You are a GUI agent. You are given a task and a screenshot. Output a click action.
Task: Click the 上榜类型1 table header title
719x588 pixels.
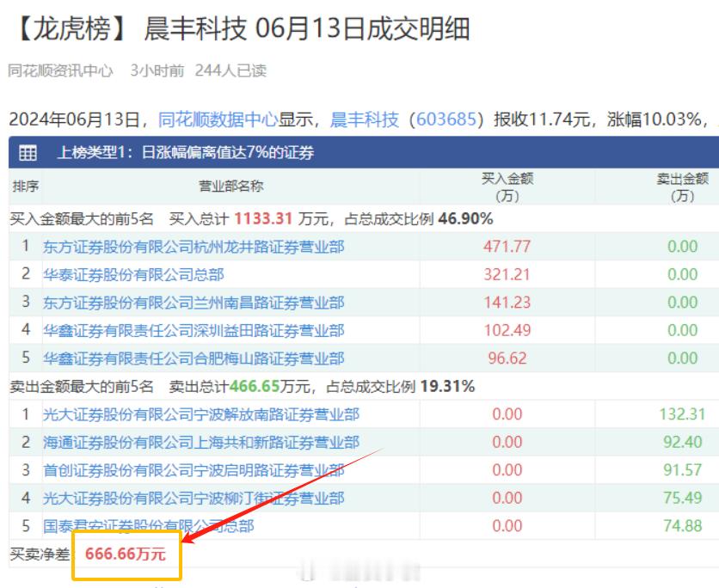click(x=185, y=152)
